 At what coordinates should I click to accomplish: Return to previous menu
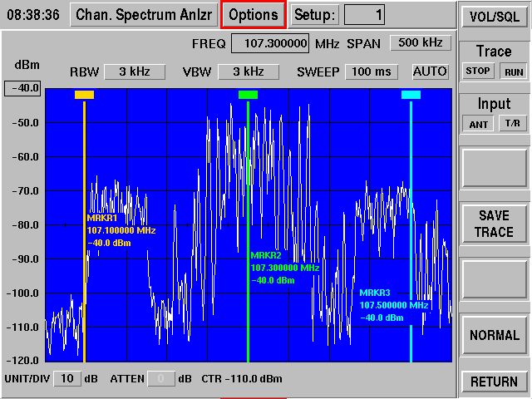click(495, 382)
